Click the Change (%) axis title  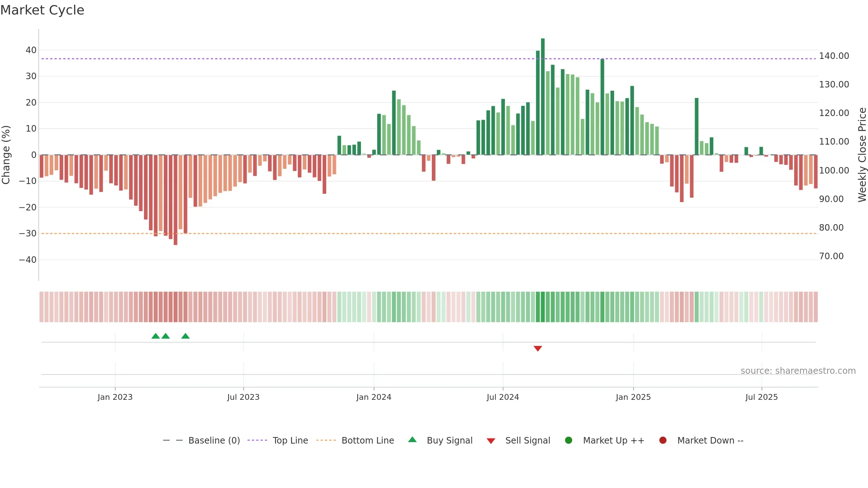tap(6, 155)
